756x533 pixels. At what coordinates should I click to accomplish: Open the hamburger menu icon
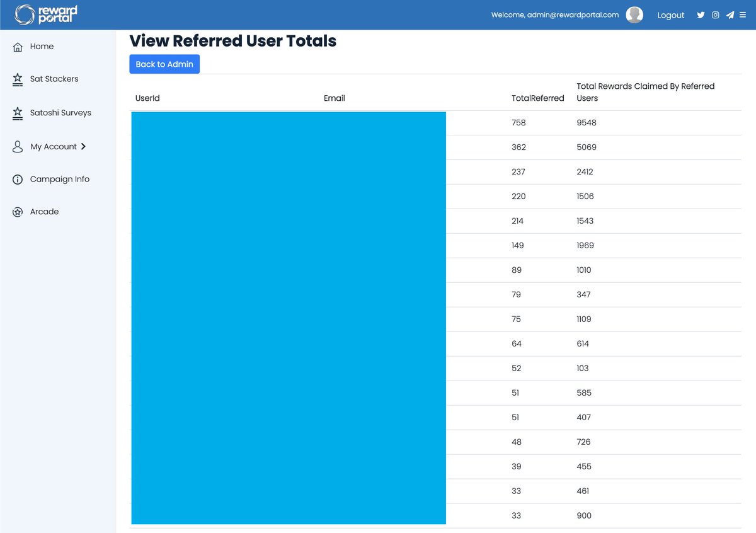point(742,15)
